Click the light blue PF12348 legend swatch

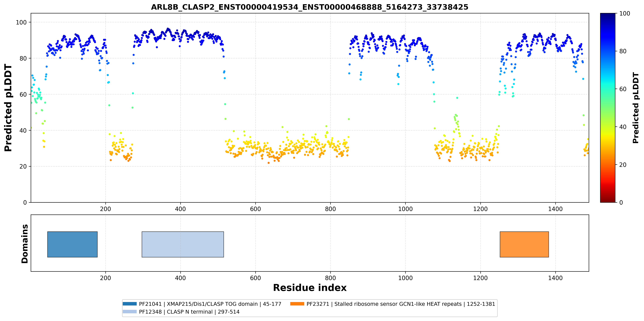click(130, 311)
